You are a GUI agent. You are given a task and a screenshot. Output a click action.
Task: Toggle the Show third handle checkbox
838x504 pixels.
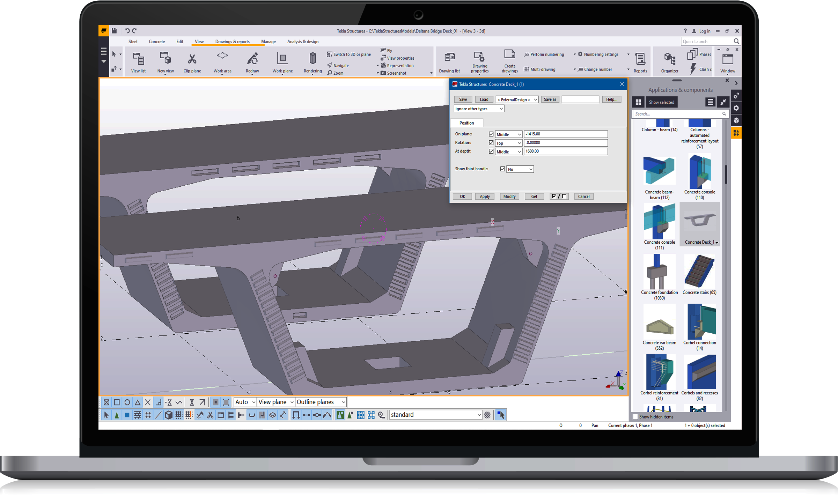click(x=502, y=169)
